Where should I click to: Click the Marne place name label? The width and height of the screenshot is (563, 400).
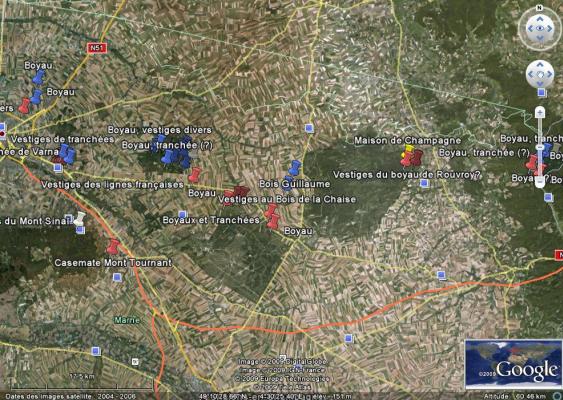coord(127,320)
